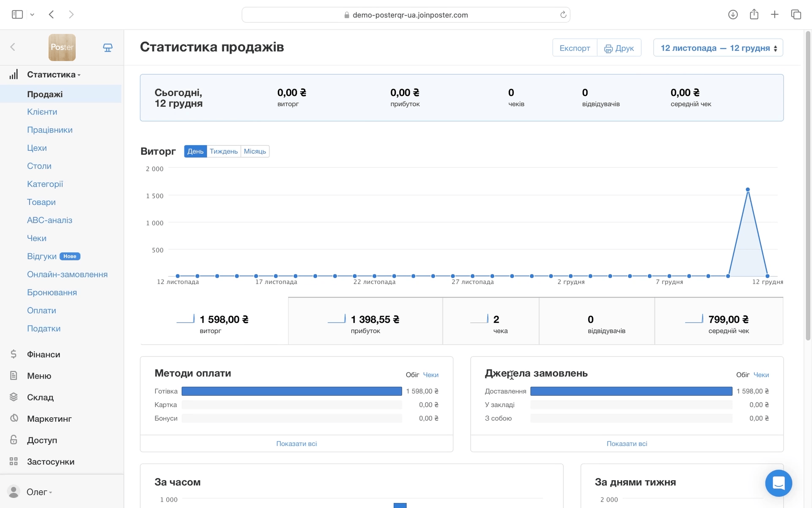The height and width of the screenshot is (508, 812).
Task: Open the Маркетинг section icon
Action: pos(14,418)
